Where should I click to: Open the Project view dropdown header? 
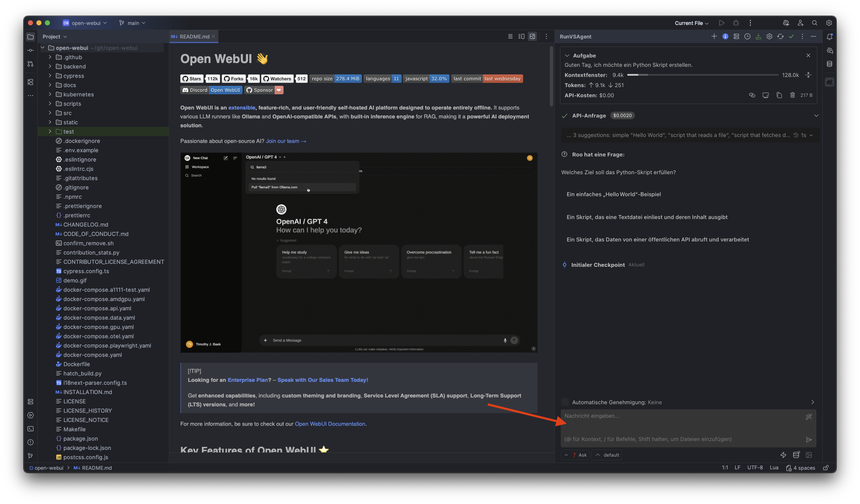pyautogui.click(x=55, y=36)
